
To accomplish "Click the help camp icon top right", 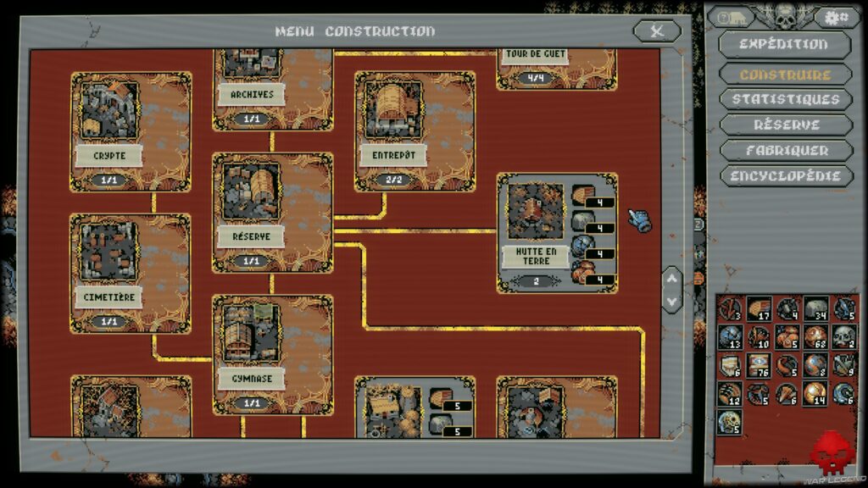I will (731, 17).
